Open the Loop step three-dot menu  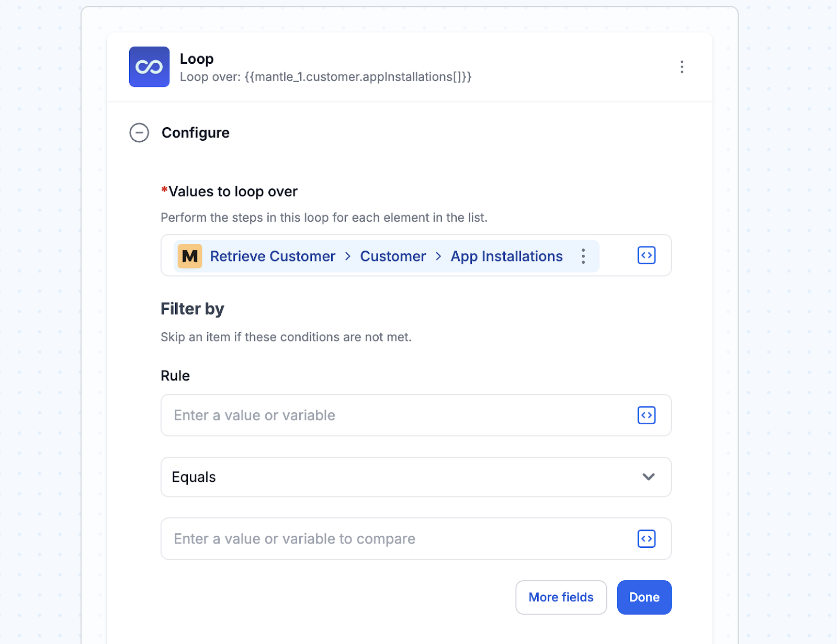click(682, 67)
